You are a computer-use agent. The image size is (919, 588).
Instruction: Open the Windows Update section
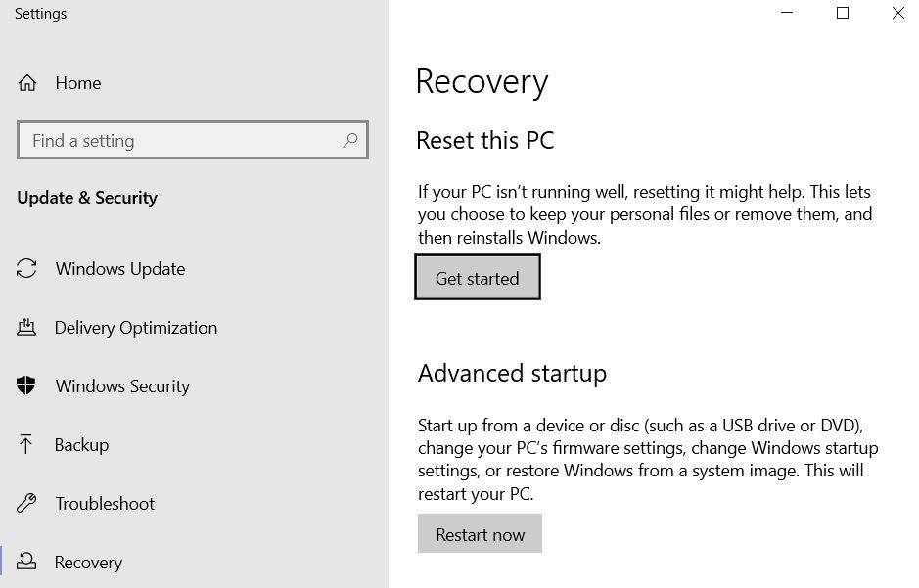(x=120, y=269)
